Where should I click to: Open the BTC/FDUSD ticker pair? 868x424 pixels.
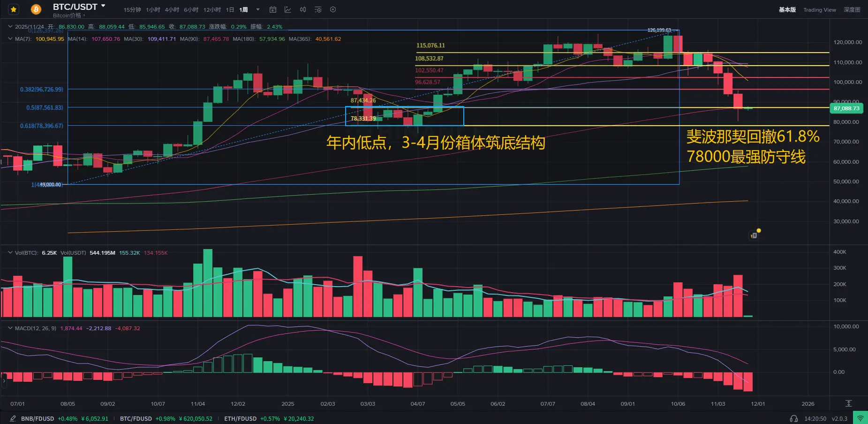coord(166,418)
